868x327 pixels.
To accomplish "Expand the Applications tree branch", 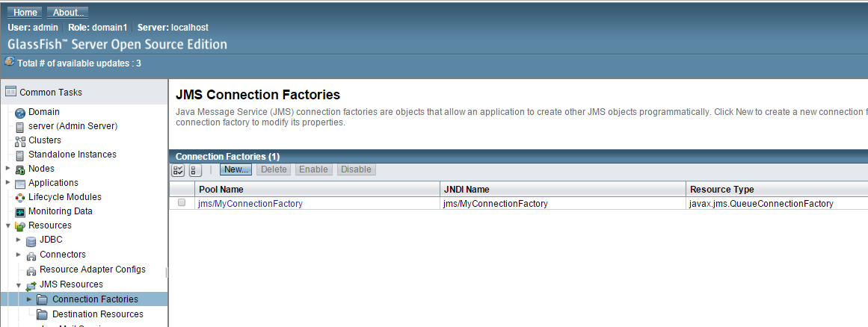I will coord(7,182).
